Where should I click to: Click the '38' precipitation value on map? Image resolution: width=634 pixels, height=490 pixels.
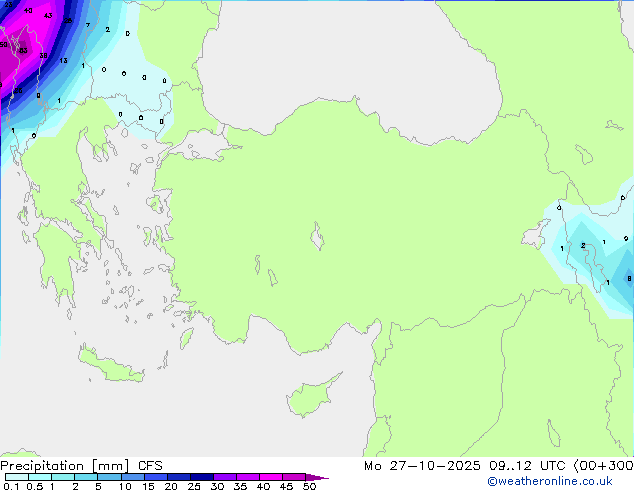click(x=43, y=55)
